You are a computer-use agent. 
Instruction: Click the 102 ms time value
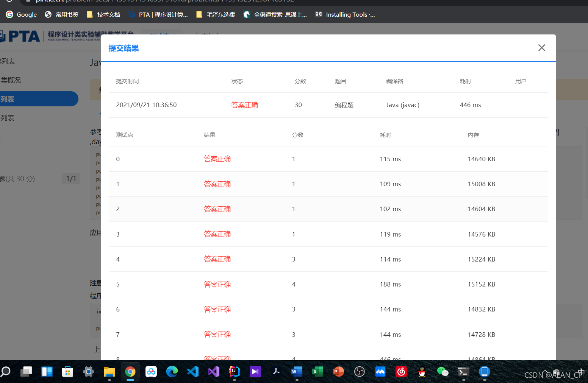390,209
